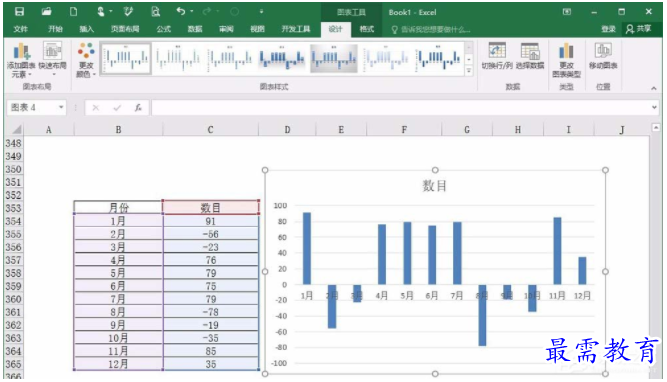Click the Insert Function fx icon
This screenshot has height=382, width=667.
point(138,108)
